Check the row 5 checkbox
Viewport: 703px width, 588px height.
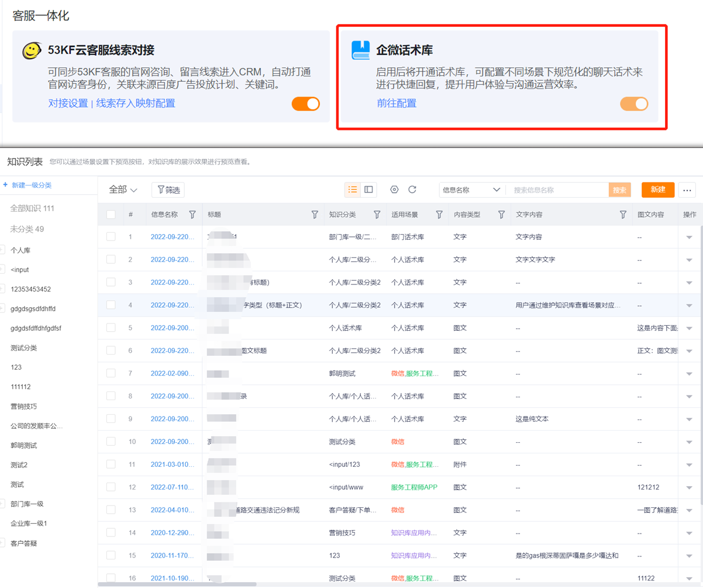pyautogui.click(x=111, y=328)
